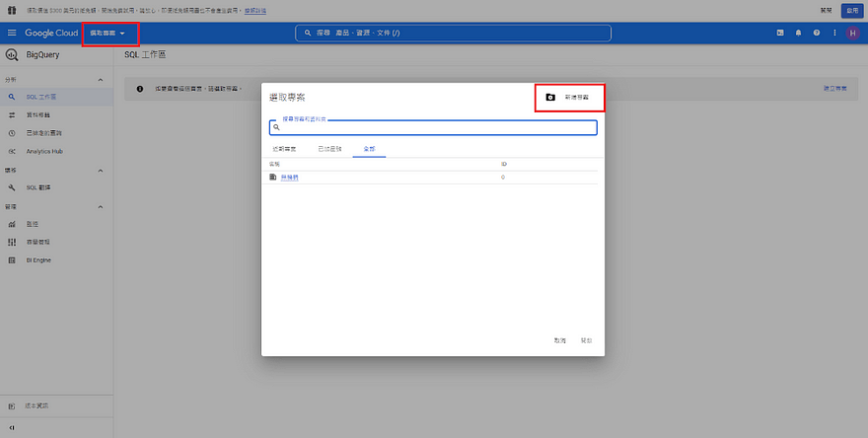The width and height of the screenshot is (868, 438).
Task: Click the magnifier icon inside dialog search field
Action: [x=277, y=127]
